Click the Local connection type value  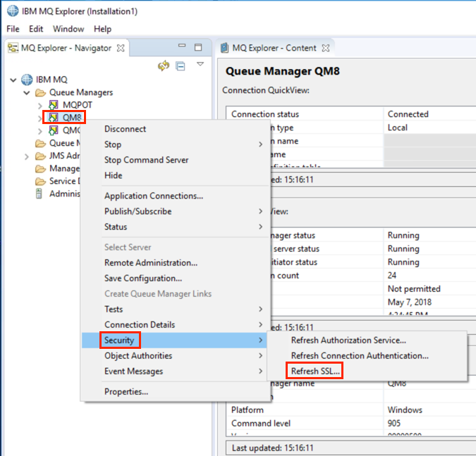pos(398,128)
